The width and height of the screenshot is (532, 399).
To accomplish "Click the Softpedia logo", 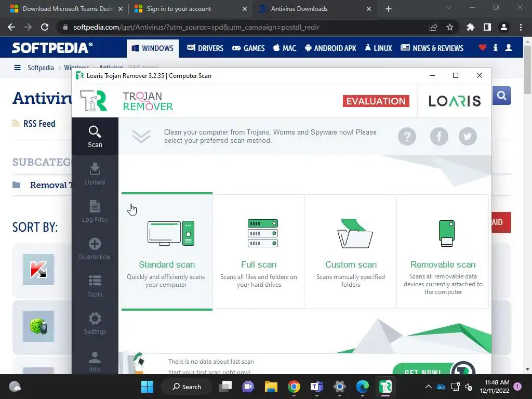I will [x=52, y=47].
